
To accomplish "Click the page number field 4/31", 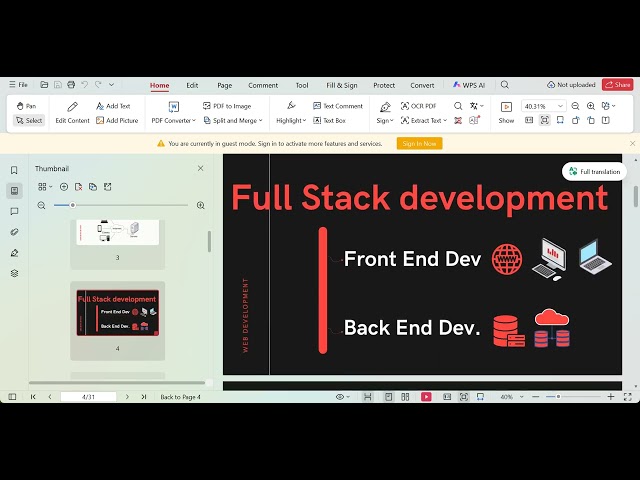I will point(88,396).
